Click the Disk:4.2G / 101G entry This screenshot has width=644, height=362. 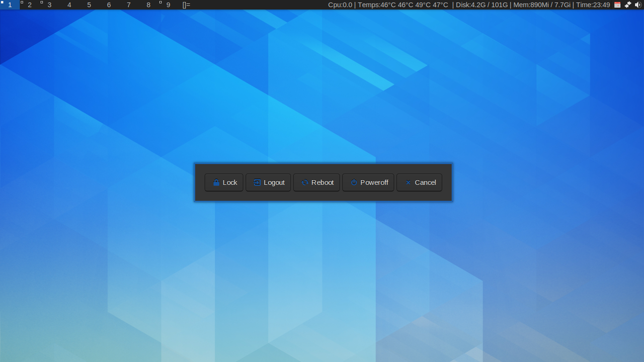point(482,5)
